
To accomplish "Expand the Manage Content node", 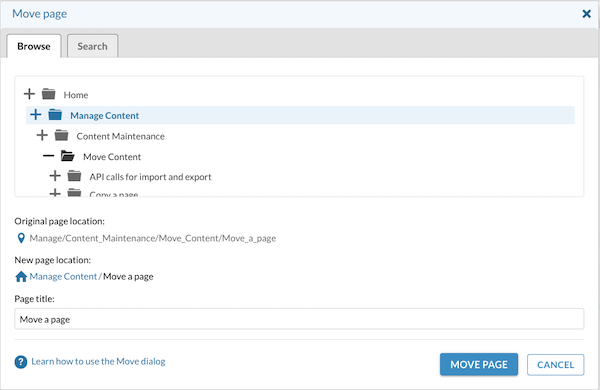I will [36, 114].
